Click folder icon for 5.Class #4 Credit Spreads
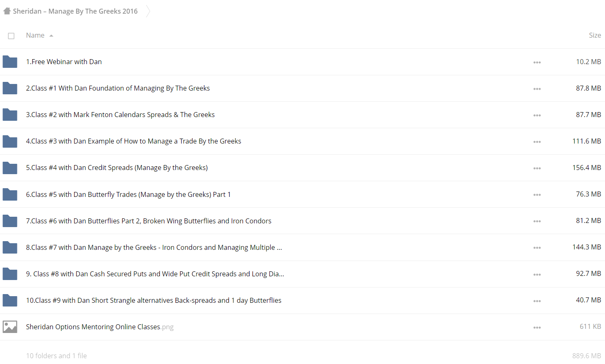Image resolution: width=605 pixels, height=364 pixels. click(10, 168)
